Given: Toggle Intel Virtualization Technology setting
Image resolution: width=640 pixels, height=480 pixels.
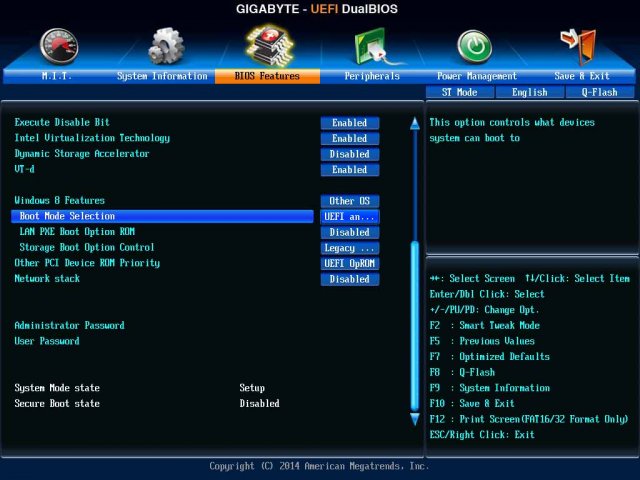Looking at the screenshot, I should (x=349, y=139).
